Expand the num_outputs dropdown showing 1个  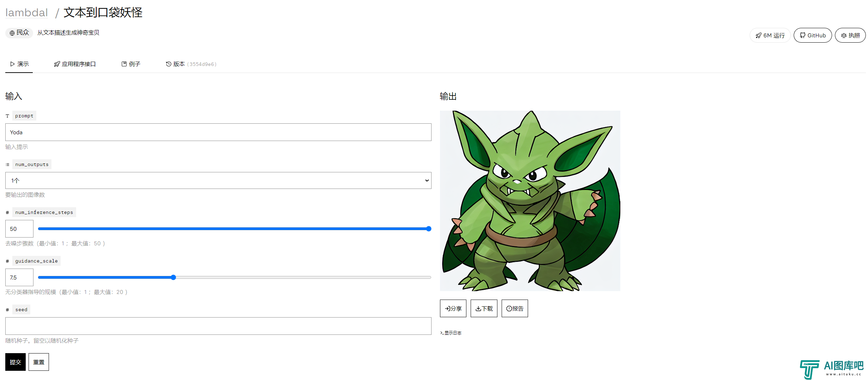(218, 180)
